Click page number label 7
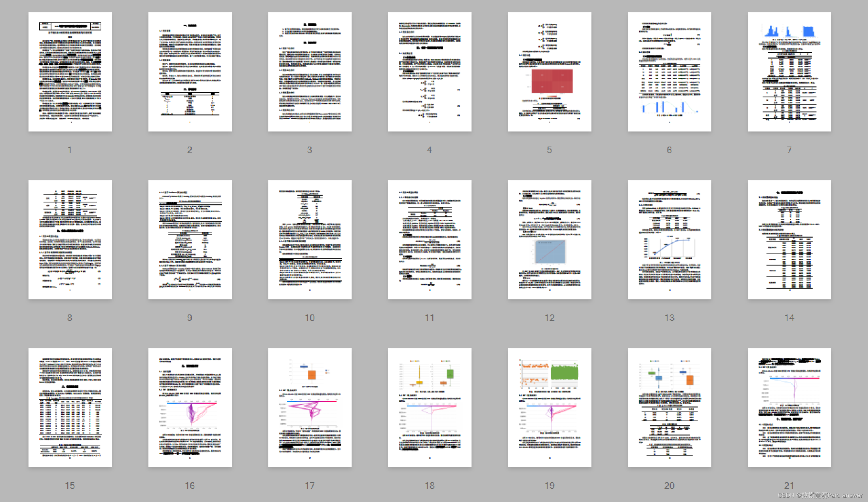 coord(789,150)
